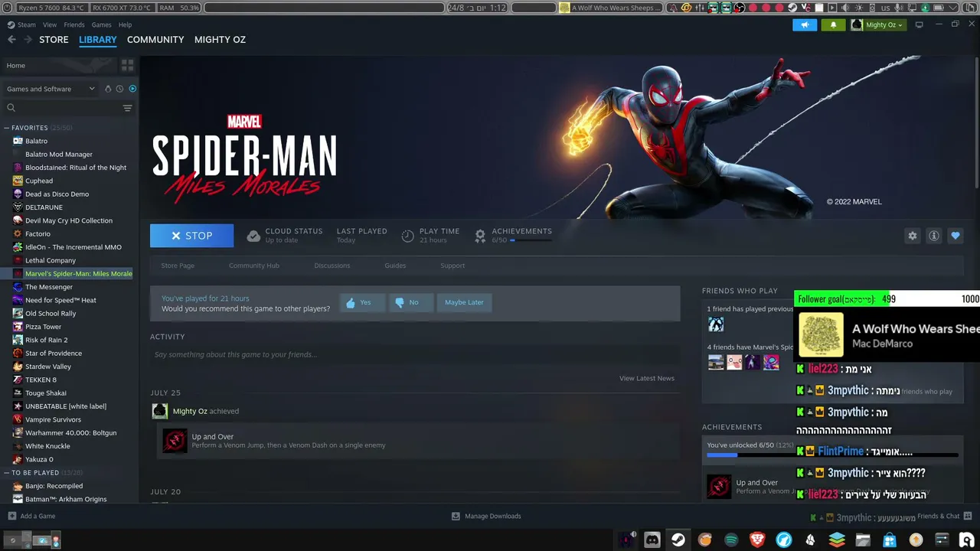Open Mighty Oz avatar in activity feed

[160, 411]
